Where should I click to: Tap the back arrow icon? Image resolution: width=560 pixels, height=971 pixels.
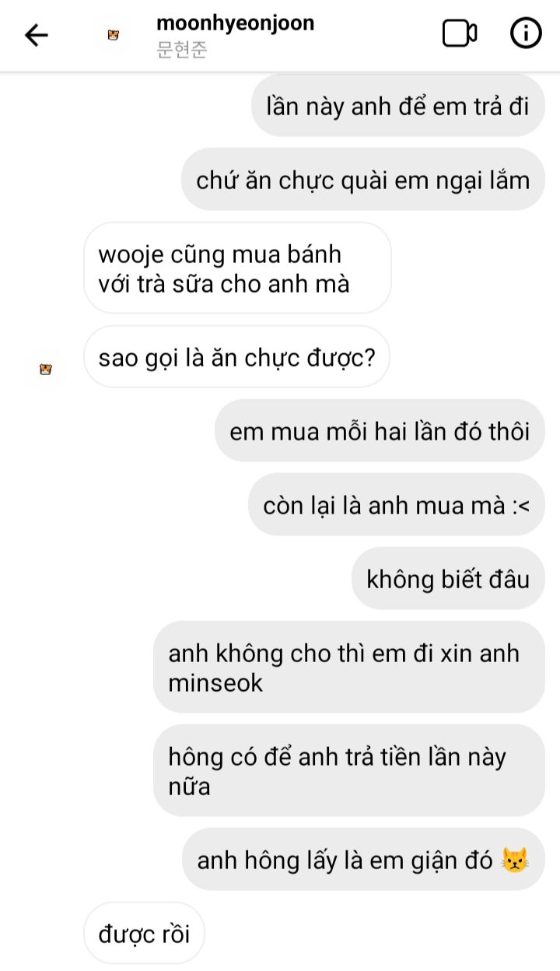coord(37,35)
